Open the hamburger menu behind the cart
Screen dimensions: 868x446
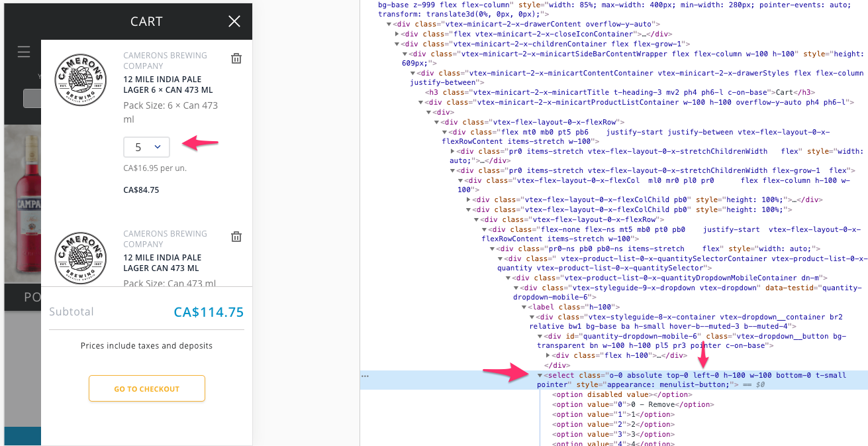click(24, 52)
